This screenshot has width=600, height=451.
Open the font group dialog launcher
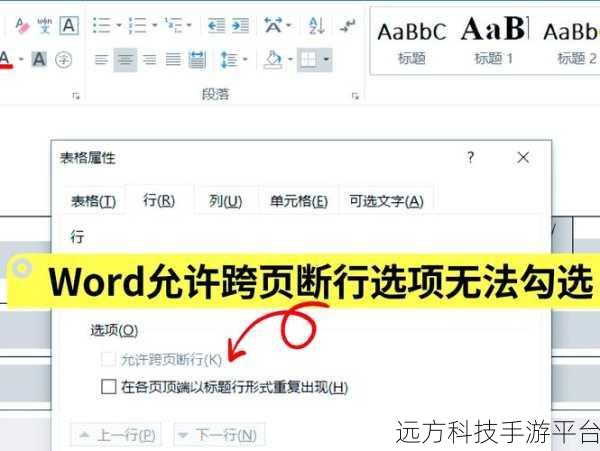point(76,96)
